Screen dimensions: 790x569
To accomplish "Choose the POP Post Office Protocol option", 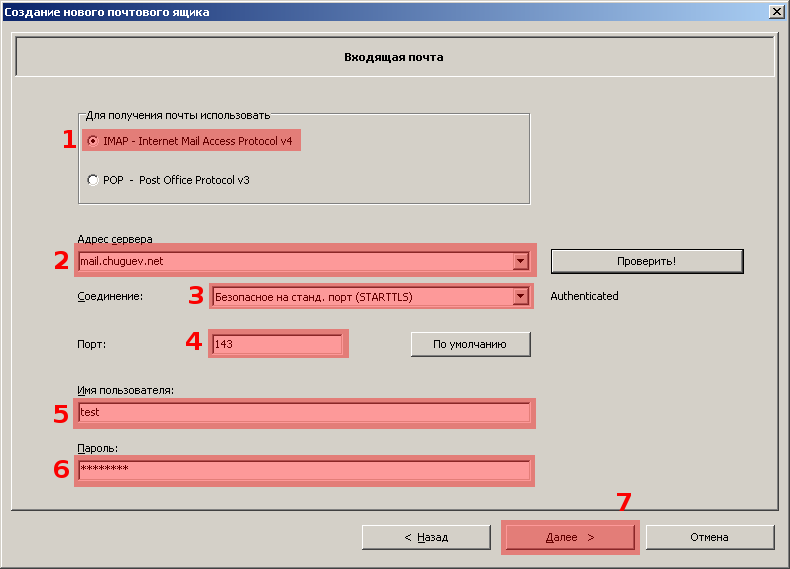I will point(94,180).
